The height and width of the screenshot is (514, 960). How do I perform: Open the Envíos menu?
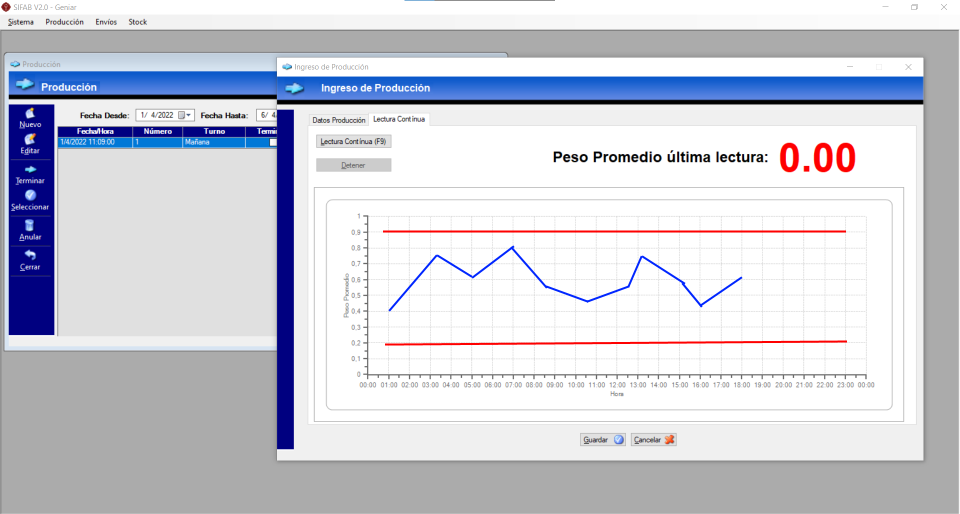(106, 22)
